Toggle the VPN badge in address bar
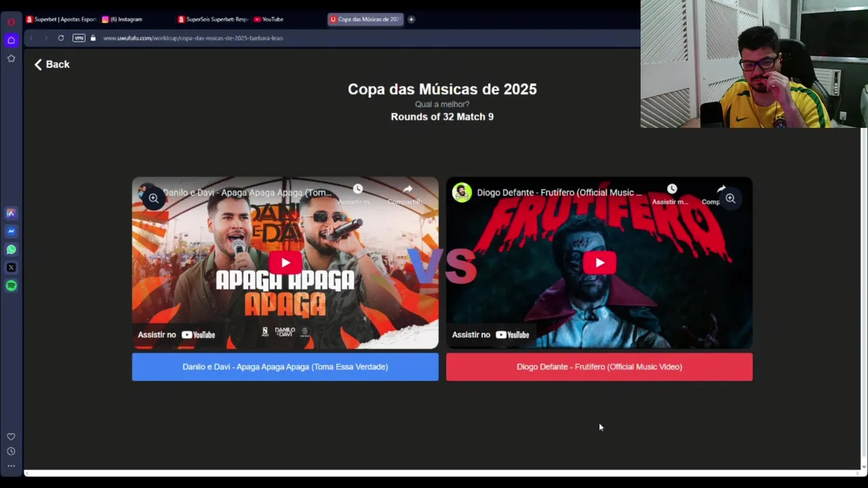Viewport: 868px width, 488px height. pos(79,38)
